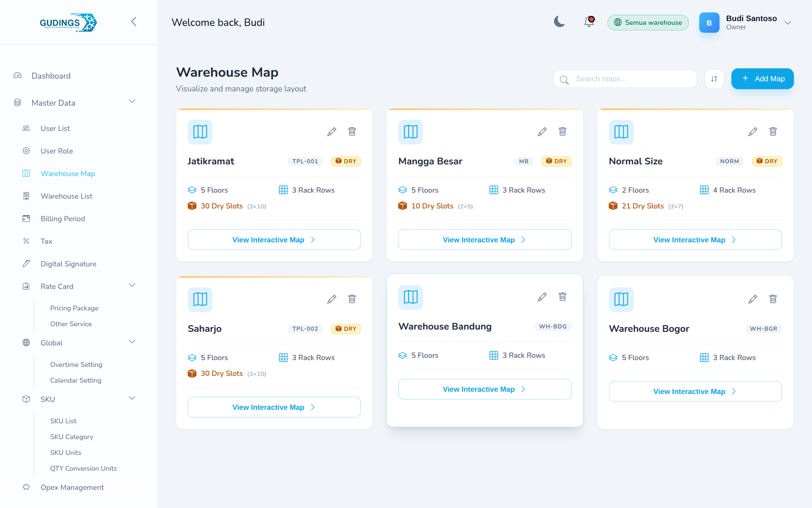Click the WH-BDG code badge
The height and width of the screenshot is (508, 812).
[x=553, y=327]
